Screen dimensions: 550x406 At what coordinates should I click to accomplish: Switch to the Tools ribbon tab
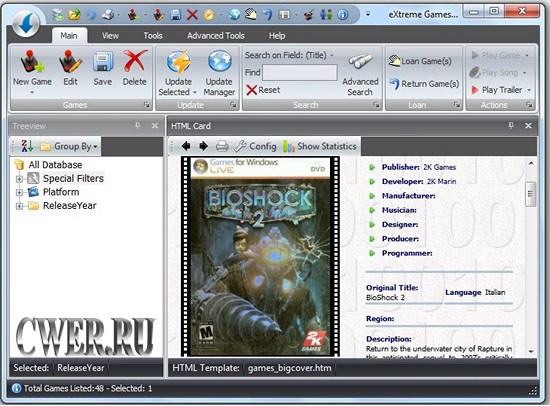pos(153,36)
